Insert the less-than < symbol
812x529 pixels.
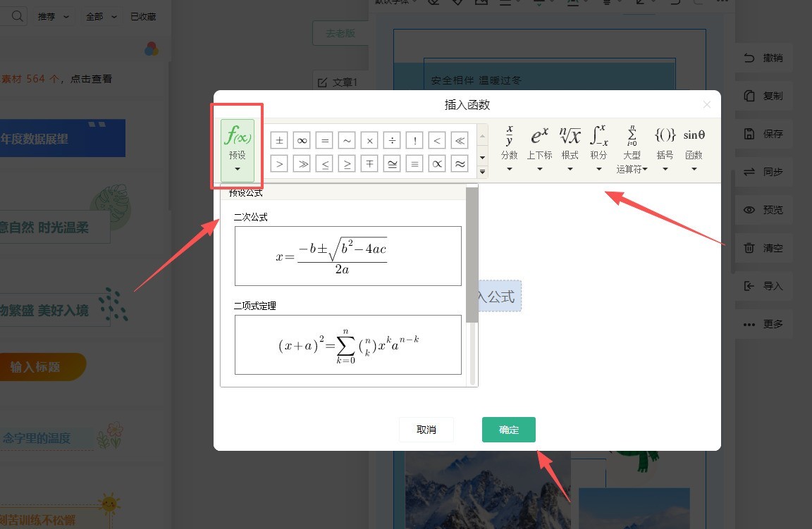(437, 140)
